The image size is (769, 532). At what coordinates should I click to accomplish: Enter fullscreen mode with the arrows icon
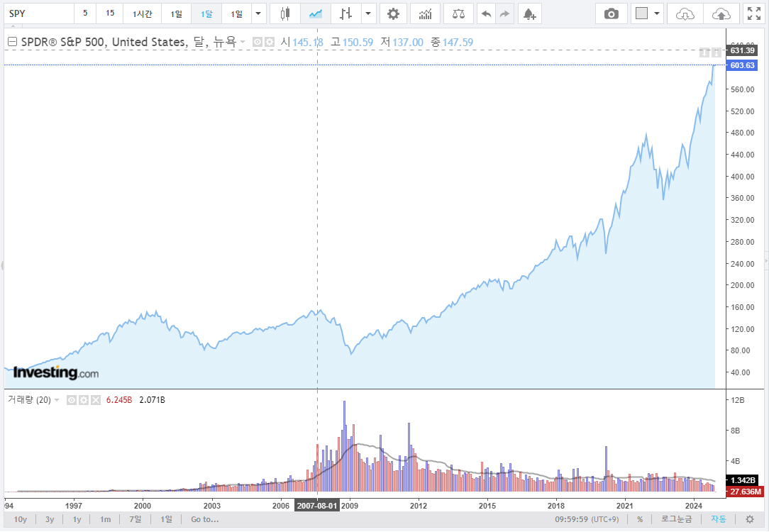(x=754, y=13)
